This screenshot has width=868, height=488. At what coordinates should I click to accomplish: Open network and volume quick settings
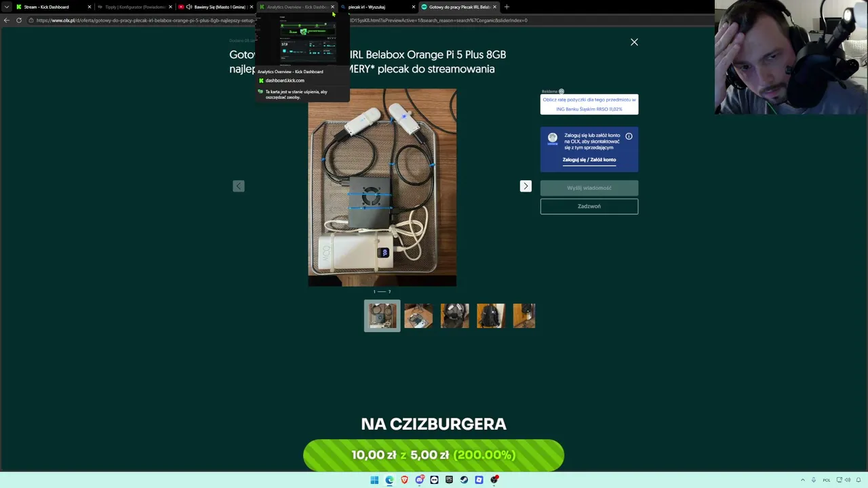(844, 480)
